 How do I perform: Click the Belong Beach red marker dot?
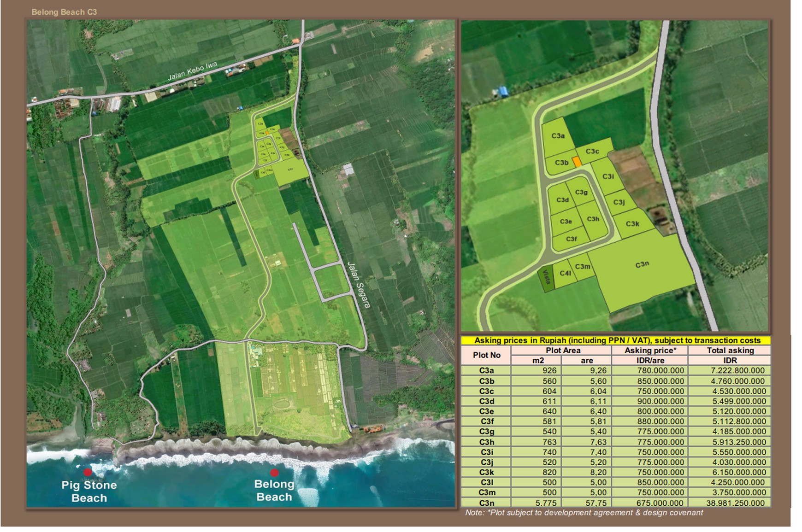coord(274,473)
